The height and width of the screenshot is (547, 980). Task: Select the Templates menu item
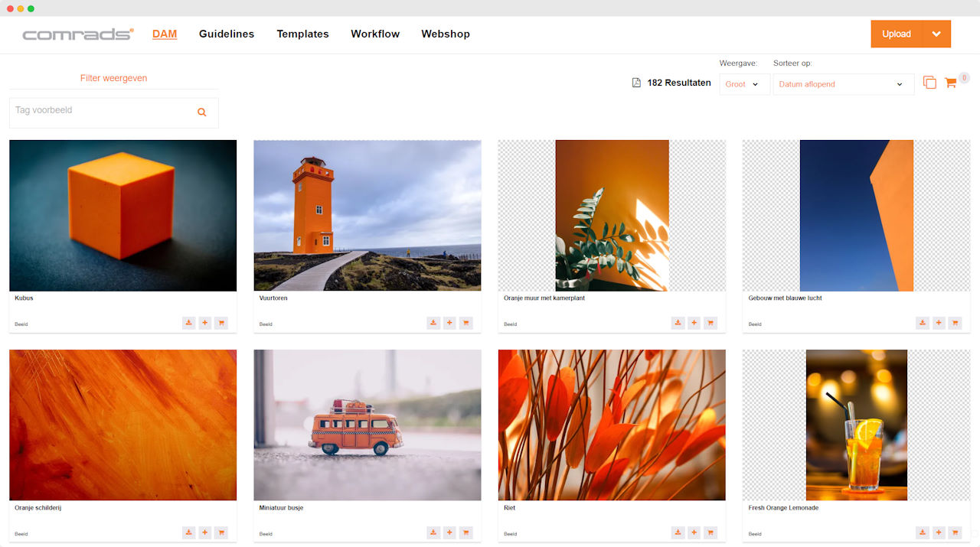[302, 34]
